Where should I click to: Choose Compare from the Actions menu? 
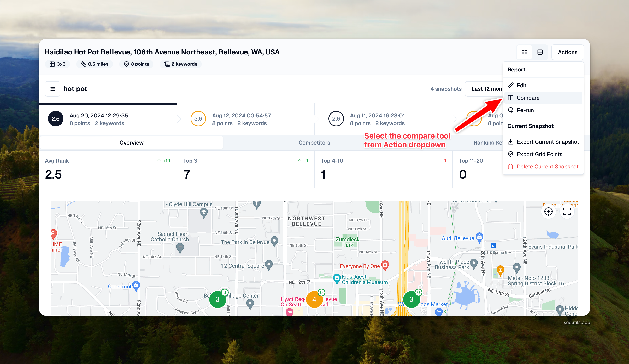pyautogui.click(x=528, y=98)
